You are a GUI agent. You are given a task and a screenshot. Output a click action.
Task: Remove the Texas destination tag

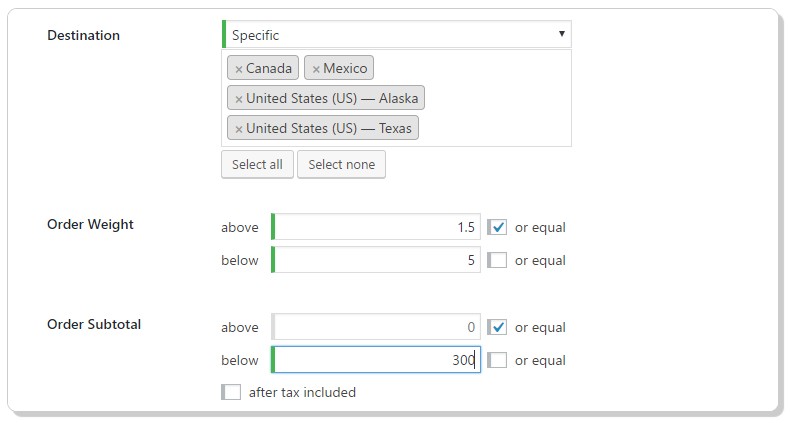click(239, 129)
